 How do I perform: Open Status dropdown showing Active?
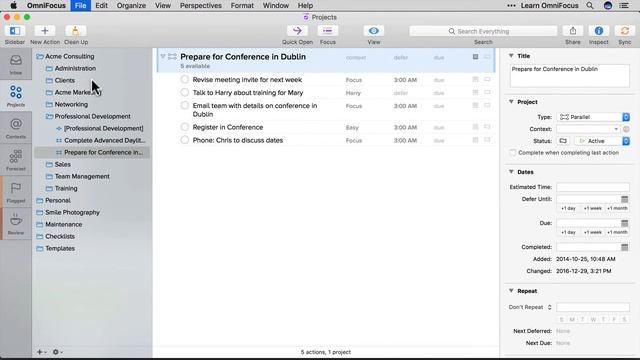click(602, 141)
